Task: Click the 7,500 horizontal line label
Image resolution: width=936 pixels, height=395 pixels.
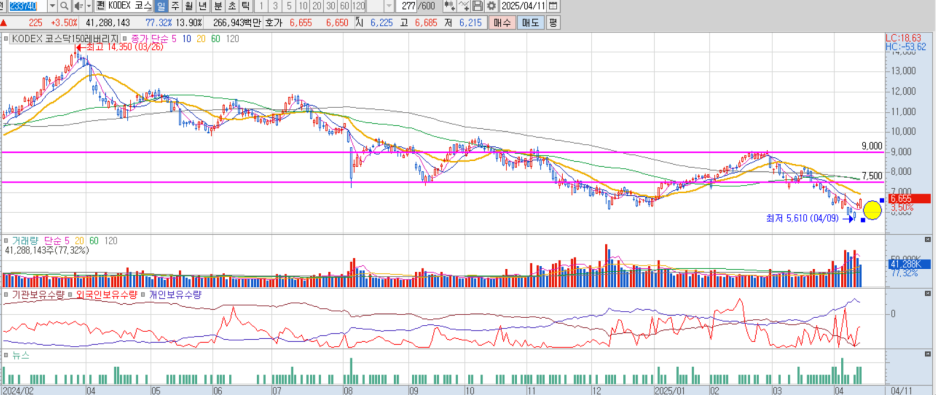Action: pyautogui.click(x=872, y=175)
